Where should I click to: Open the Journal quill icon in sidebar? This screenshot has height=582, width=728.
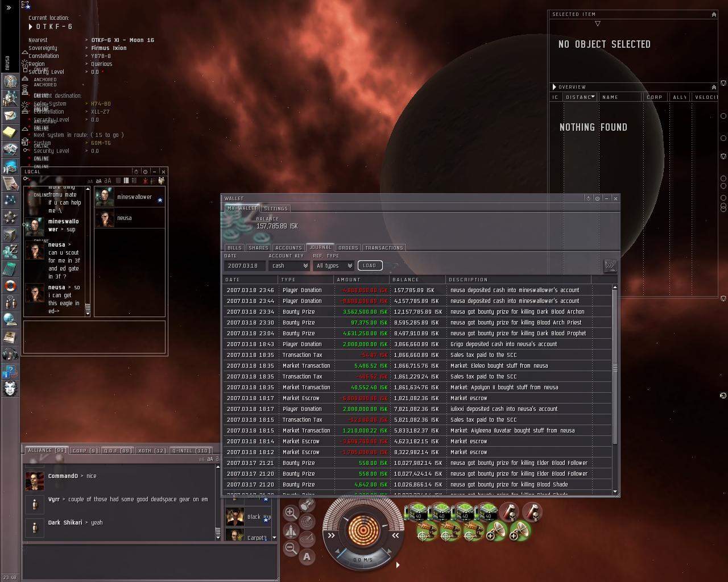pos(10,183)
